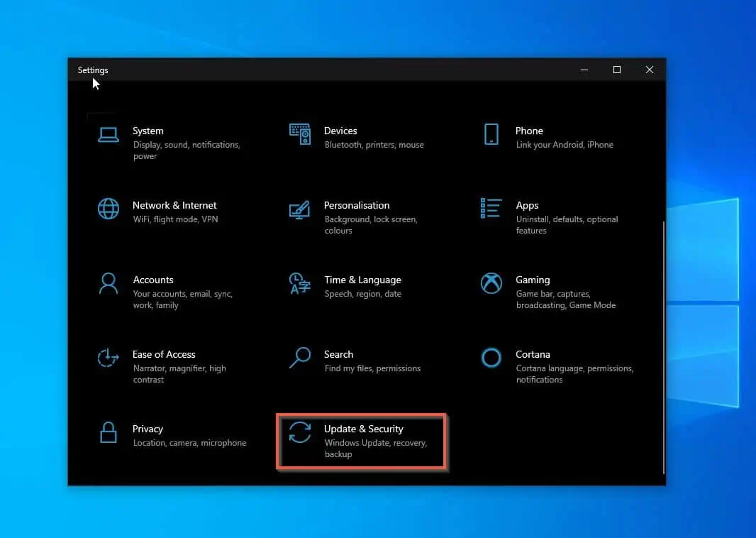Choose the Update & Security title
The height and width of the screenshot is (538, 756).
pos(364,429)
